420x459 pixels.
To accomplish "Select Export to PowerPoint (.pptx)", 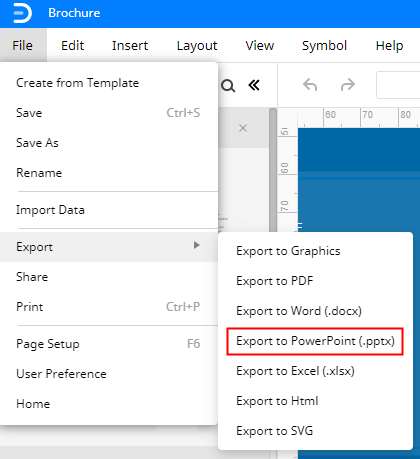I will coord(315,341).
